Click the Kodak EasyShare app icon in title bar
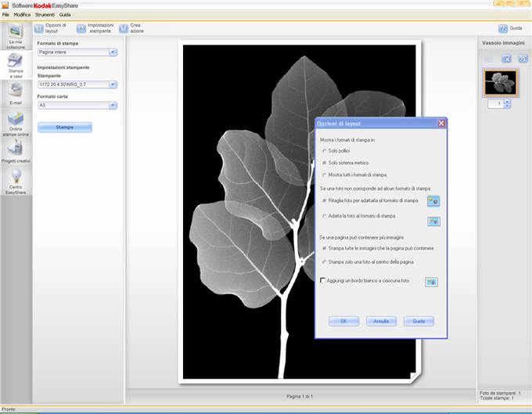 [x=5, y=5]
